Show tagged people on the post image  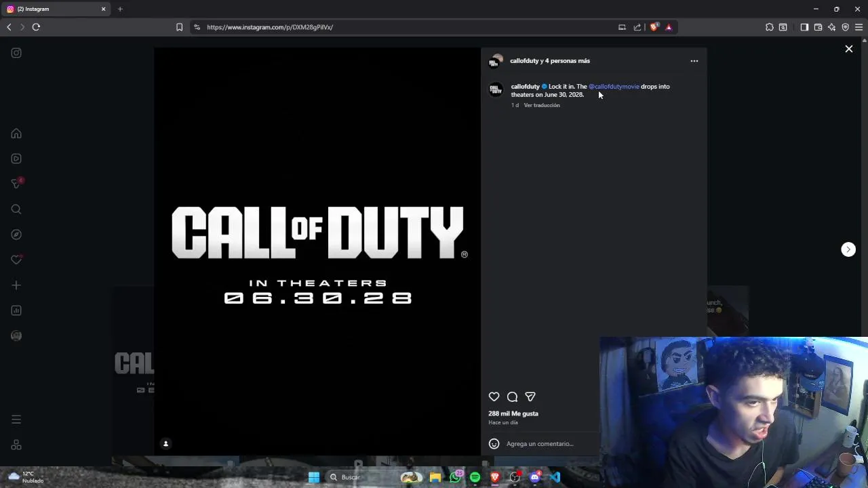click(165, 444)
